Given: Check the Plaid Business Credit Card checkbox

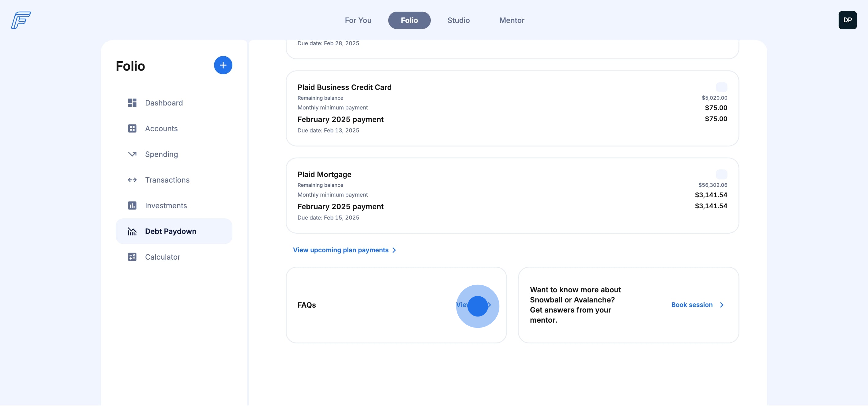Looking at the screenshot, I should (x=721, y=87).
